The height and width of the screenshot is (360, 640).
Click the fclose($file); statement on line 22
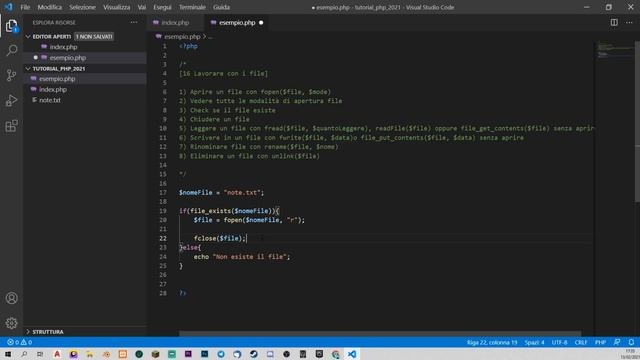click(220, 238)
